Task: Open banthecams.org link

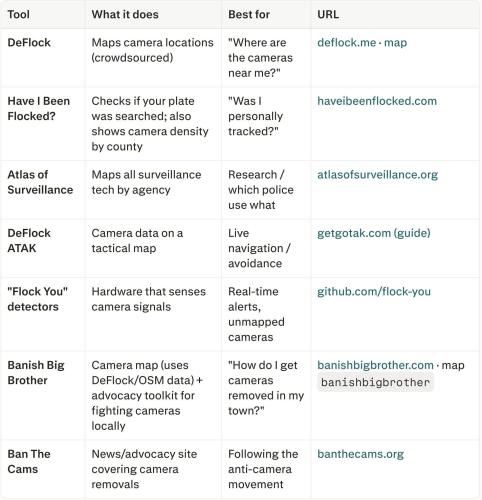Action: [360, 454]
